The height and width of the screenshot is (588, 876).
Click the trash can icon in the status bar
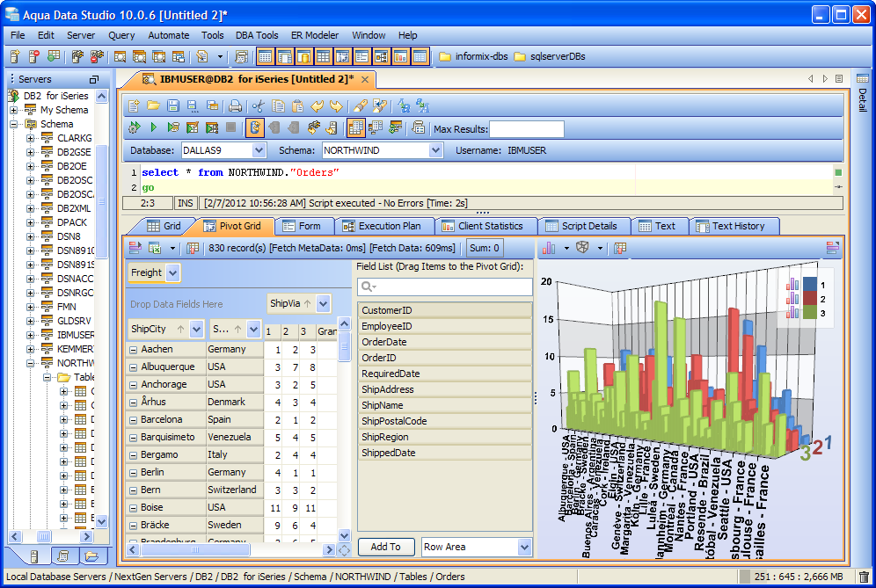[864, 577]
